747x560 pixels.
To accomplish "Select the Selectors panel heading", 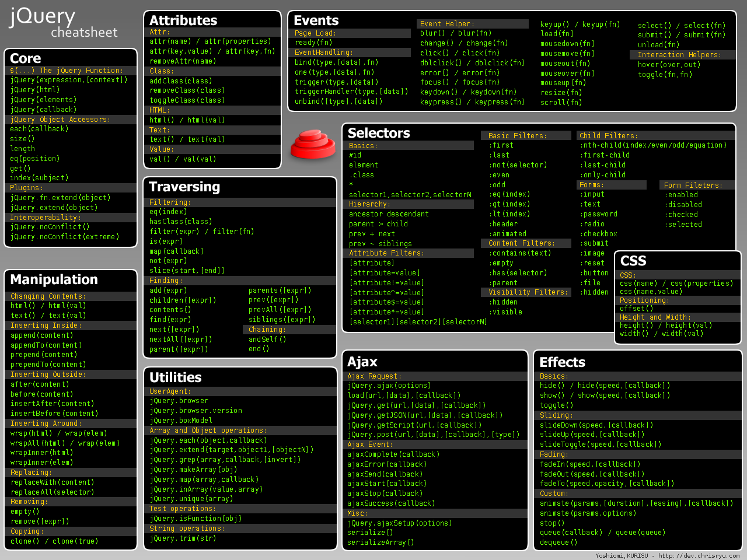I will tap(379, 133).
